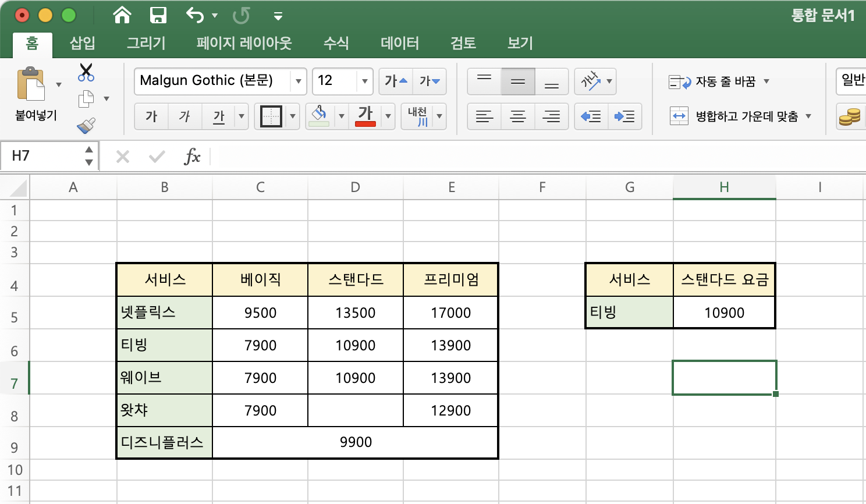Select the merged cell containing 9900

356,442
